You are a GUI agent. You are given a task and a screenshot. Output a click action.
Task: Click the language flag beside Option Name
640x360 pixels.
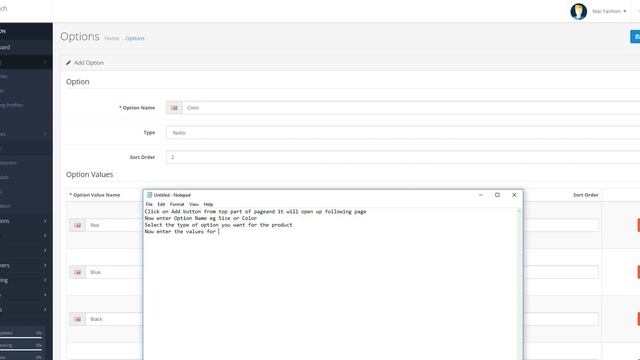174,108
